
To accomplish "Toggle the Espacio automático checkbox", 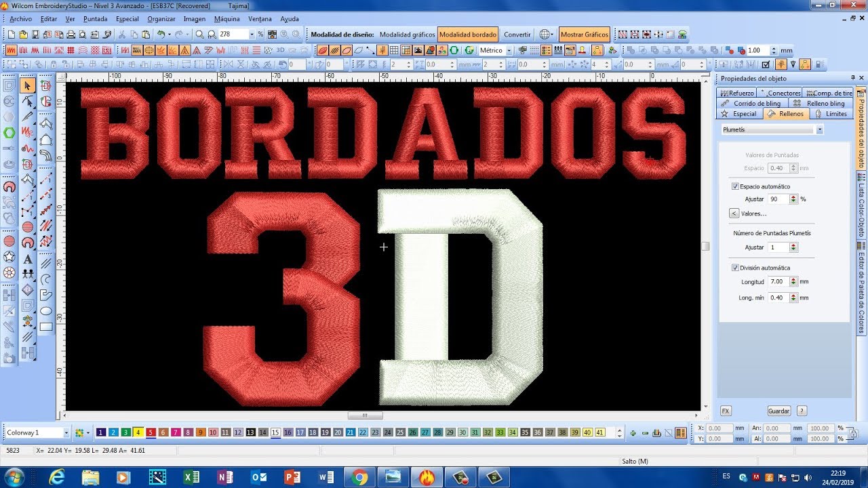I will 735,186.
